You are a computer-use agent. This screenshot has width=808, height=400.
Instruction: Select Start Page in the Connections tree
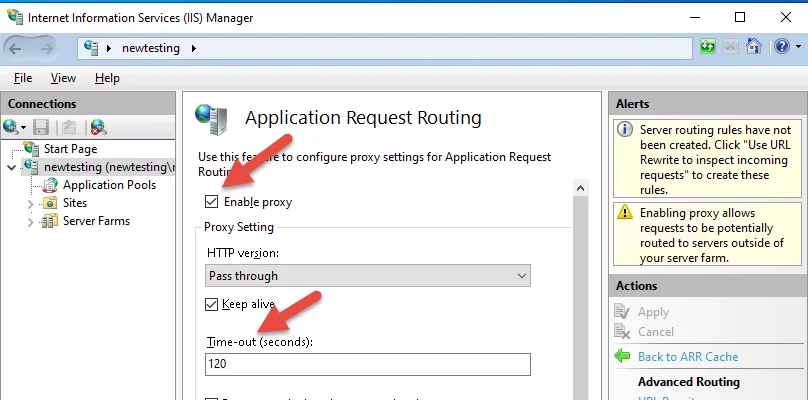point(70,149)
